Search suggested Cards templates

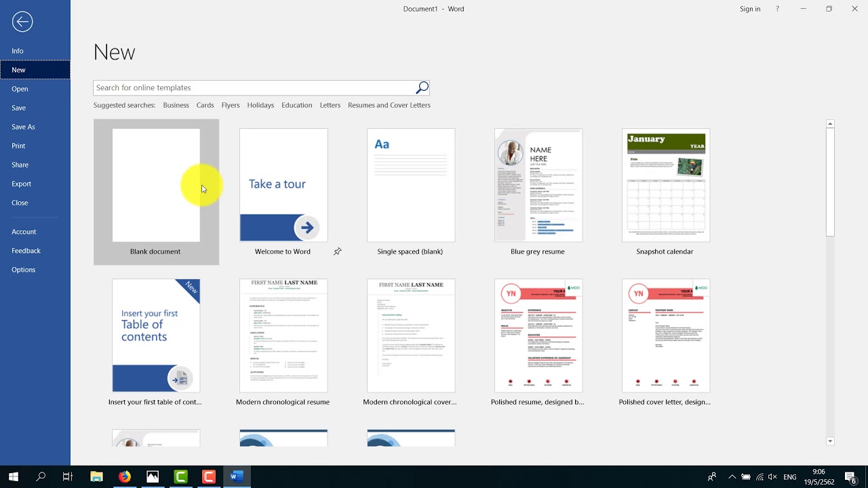(x=205, y=105)
